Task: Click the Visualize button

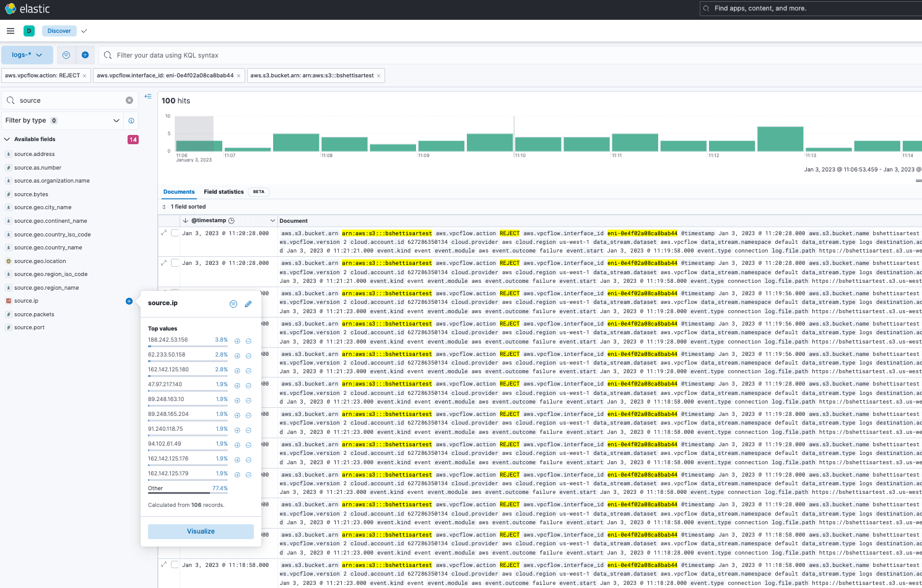Action: 201,532
